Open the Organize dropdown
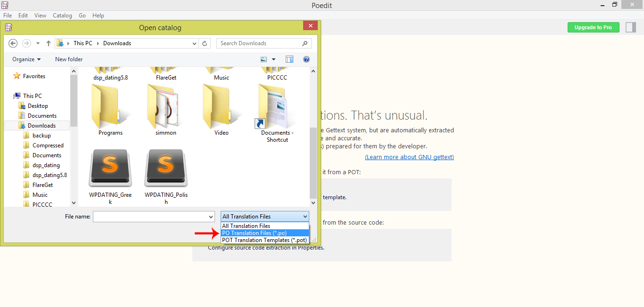This screenshot has width=644, height=307. pyautogui.click(x=26, y=59)
